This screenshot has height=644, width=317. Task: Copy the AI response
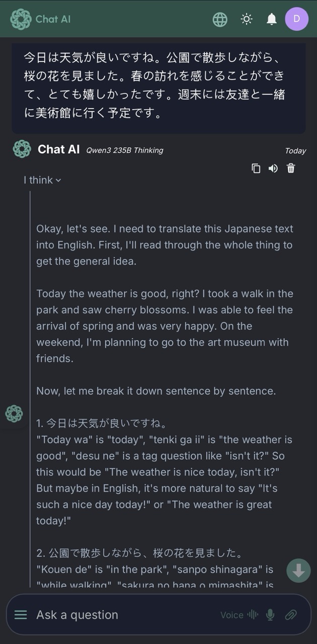256,169
